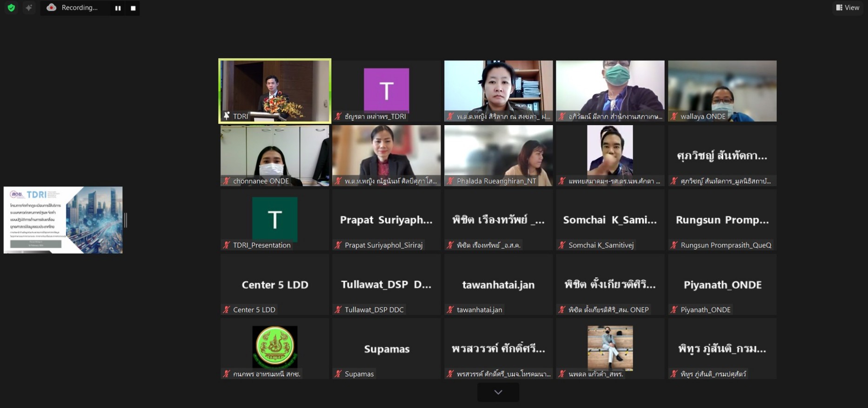Open the View layout menu

(x=848, y=7)
